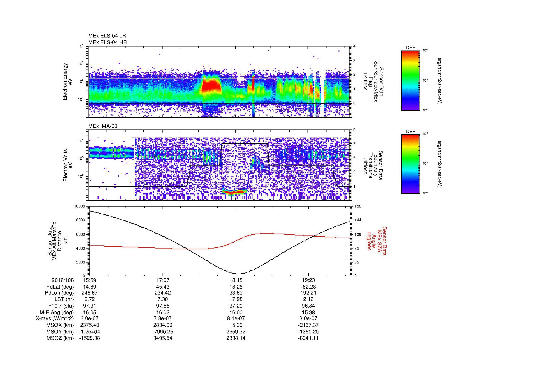Click MSOX value '15.30'
Image resolution: width=555 pixels, height=392 pixels.
point(236,325)
